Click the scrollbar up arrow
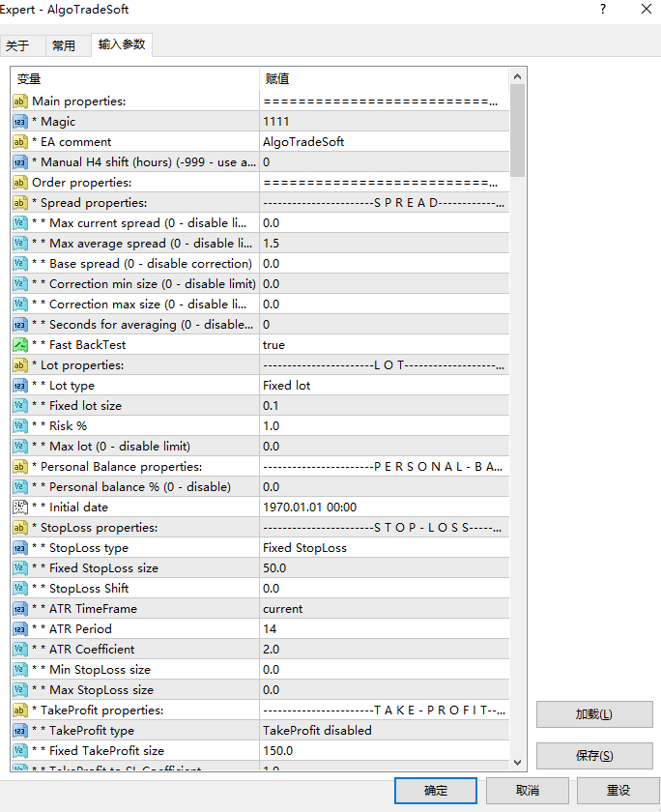 [517, 76]
